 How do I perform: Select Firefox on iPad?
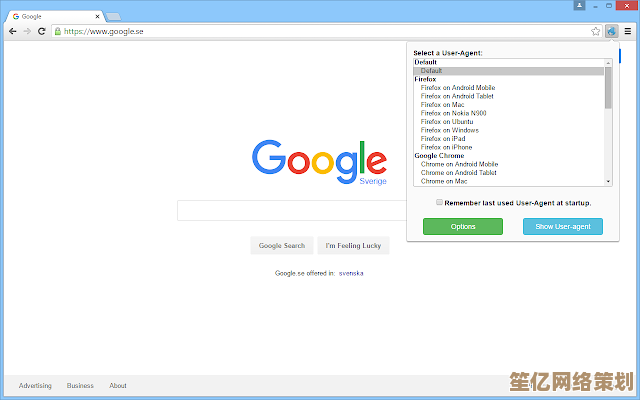click(509, 139)
